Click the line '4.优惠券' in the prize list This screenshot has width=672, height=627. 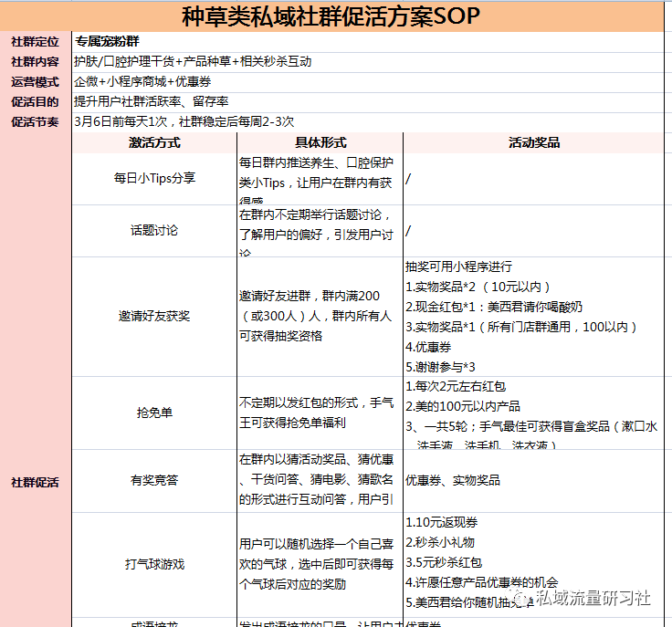[428, 347]
